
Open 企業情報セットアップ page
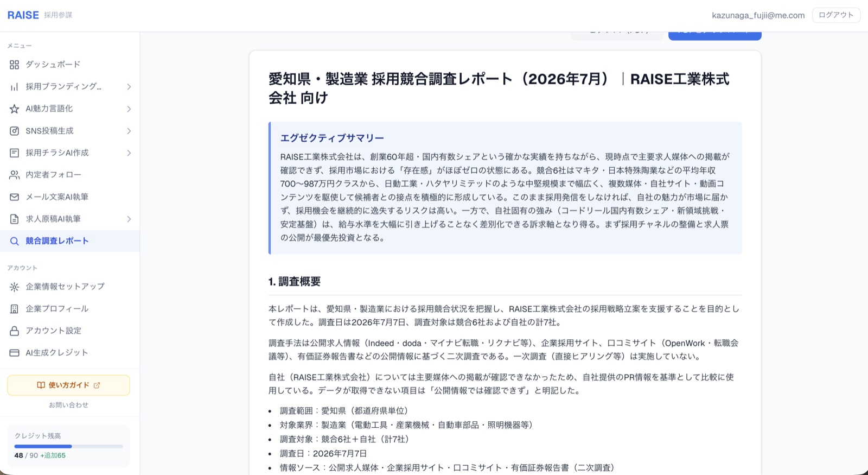click(69, 287)
